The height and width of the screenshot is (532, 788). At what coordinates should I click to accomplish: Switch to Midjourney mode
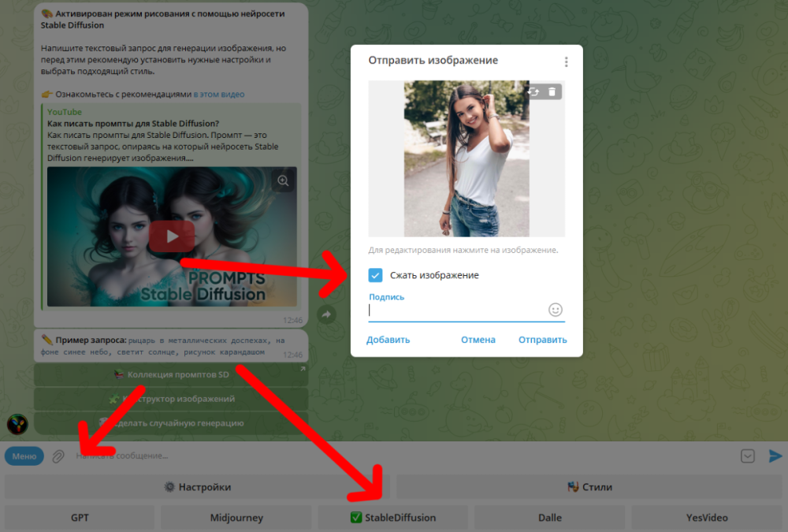pyautogui.click(x=236, y=518)
